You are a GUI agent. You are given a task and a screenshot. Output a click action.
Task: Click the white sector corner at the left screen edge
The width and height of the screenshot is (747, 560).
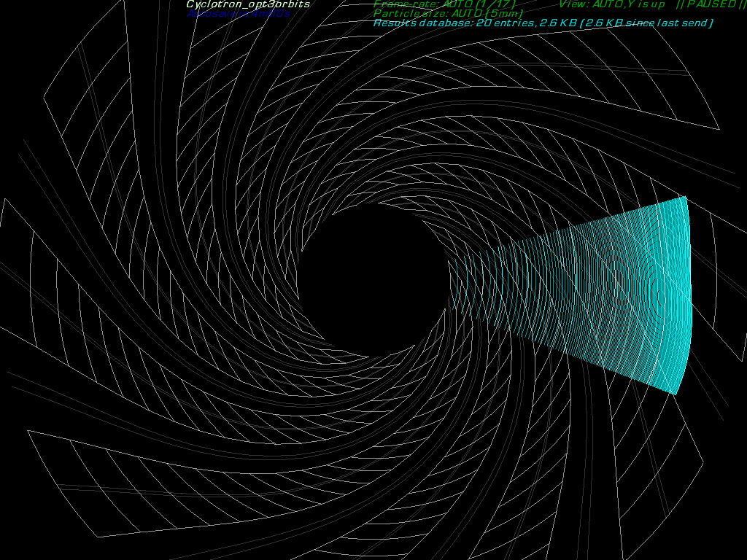click(6, 199)
